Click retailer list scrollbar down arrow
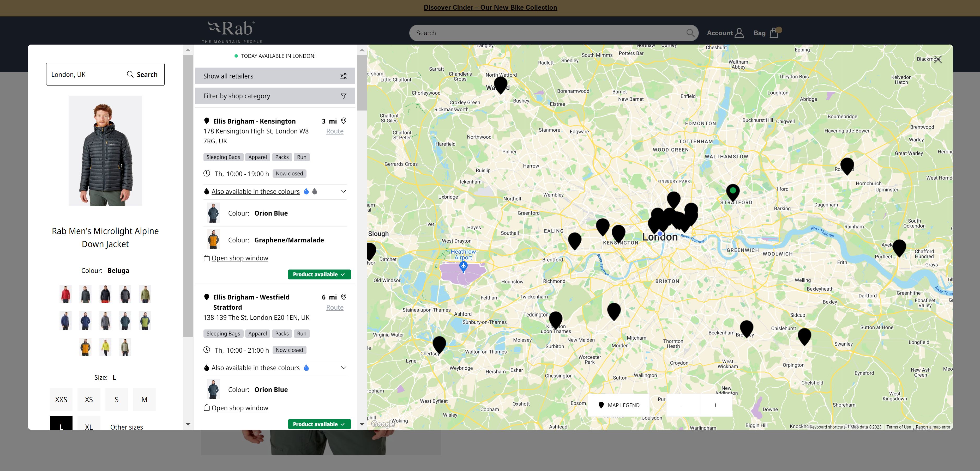The image size is (980, 471). pos(362,424)
